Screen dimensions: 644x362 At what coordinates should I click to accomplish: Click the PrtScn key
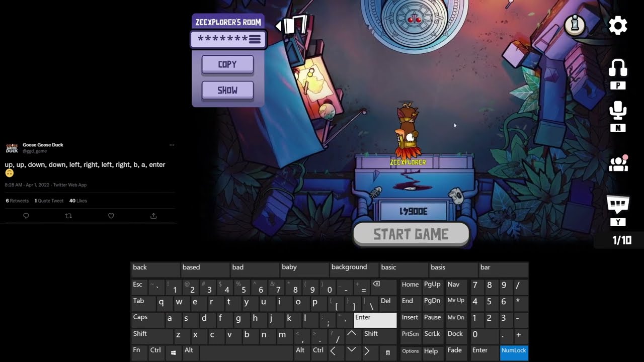[x=411, y=336]
